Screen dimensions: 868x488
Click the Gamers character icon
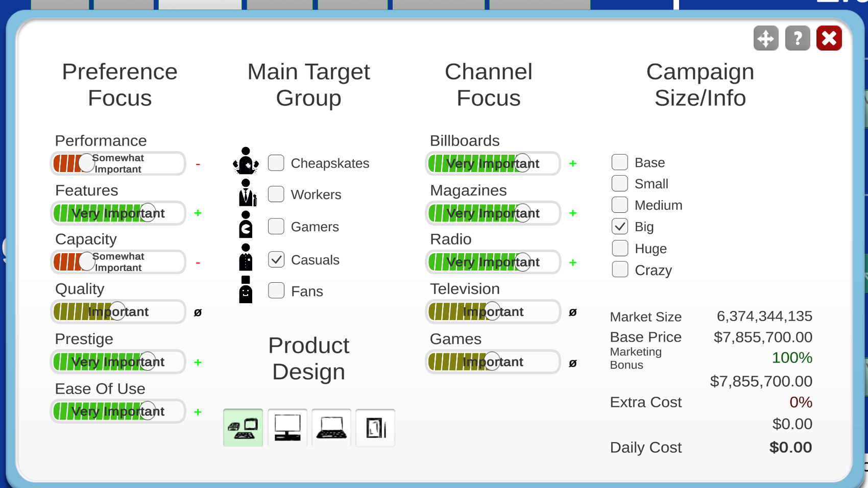[246, 225]
